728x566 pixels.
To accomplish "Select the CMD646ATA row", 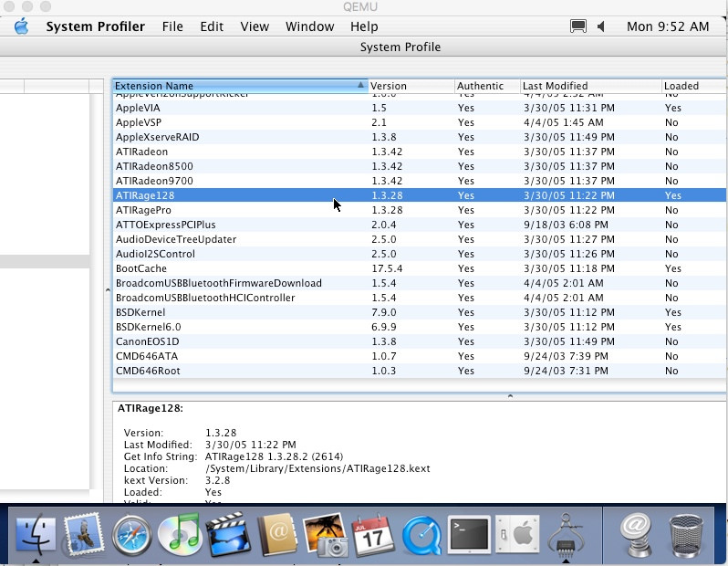I will 420,356.
